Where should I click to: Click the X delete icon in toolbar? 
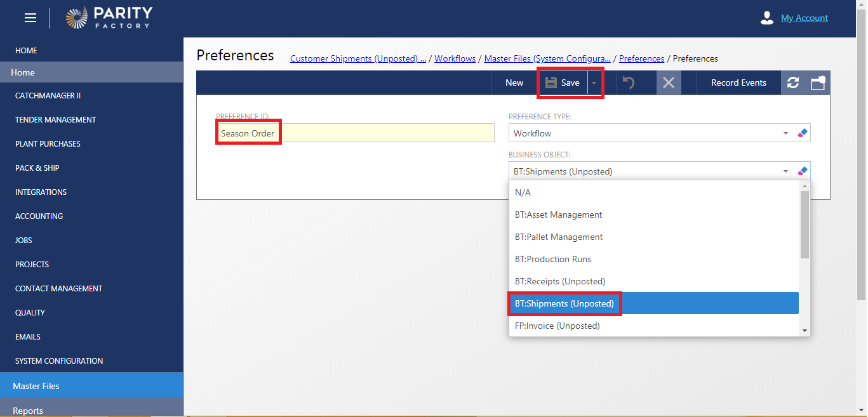pyautogui.click(x=669, y=83)
